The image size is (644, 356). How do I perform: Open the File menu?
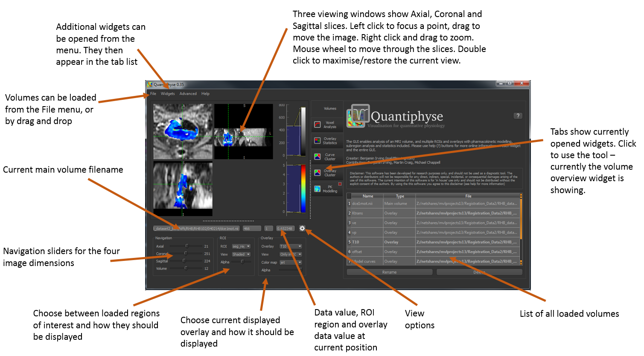click(x=152, y=93)
